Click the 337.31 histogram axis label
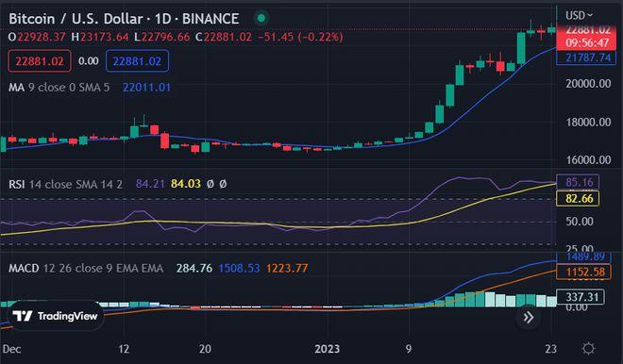623x364 pixels. (581, 297)
